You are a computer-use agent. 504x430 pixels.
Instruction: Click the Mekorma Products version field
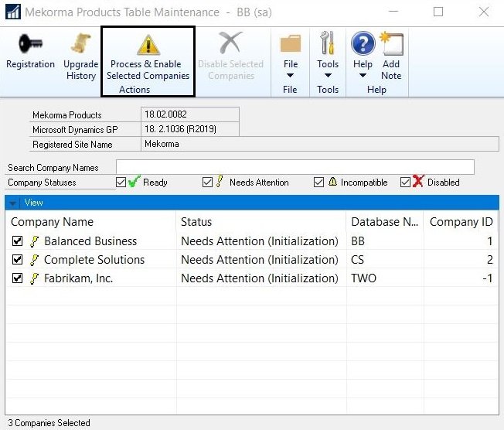click(x=190, y=114)
